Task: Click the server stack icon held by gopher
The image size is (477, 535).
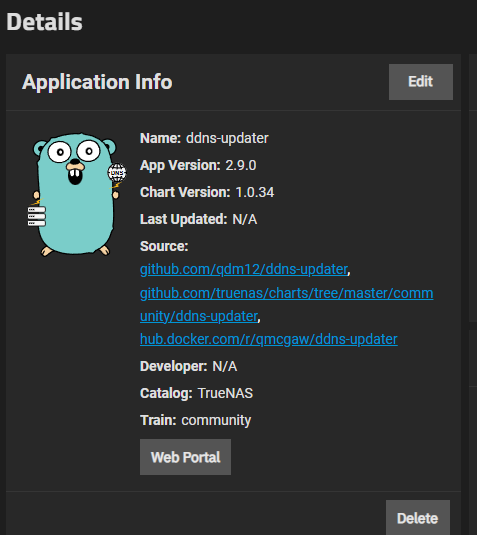Action: pyautogui.click(x=37, y=216)
